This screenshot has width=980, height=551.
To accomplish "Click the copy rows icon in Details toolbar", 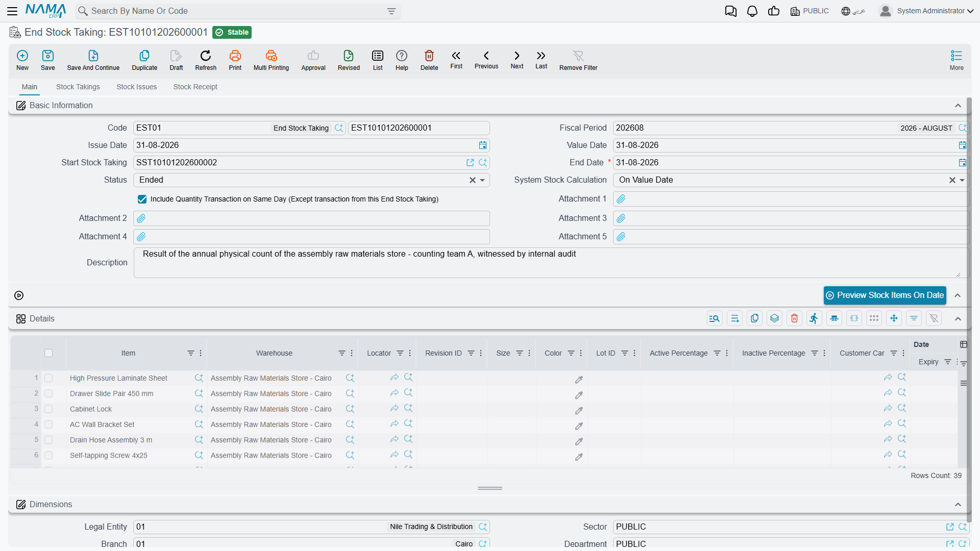I will click(x=754, y=318).
